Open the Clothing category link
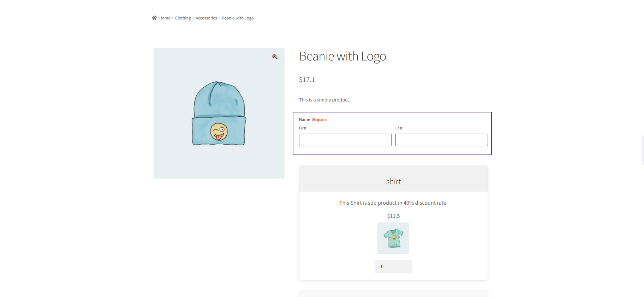Image resolution: width=644 pixels, height=297 pixels. tap(183, 18)
